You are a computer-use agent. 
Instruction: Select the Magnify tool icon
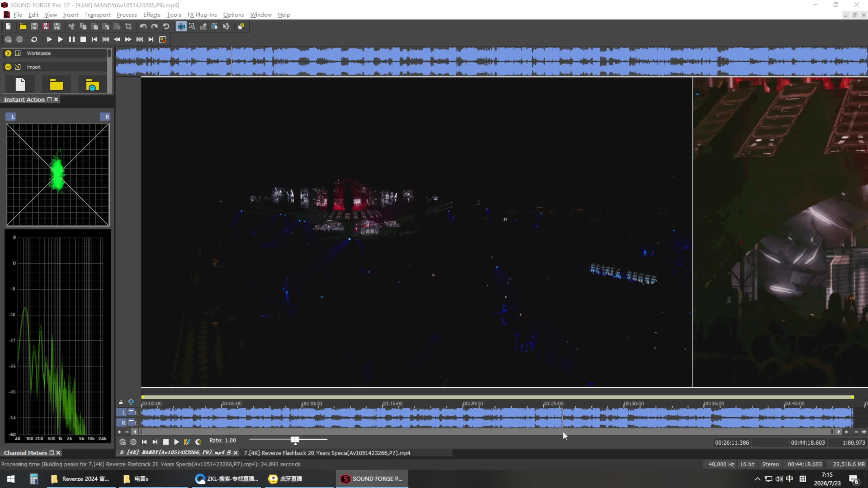pos(192,26)
